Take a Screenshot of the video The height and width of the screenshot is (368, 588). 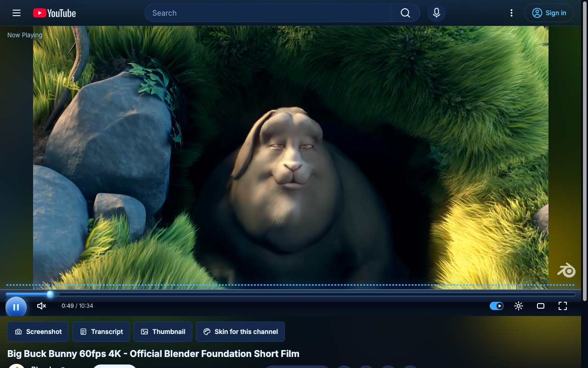(38, 332)
